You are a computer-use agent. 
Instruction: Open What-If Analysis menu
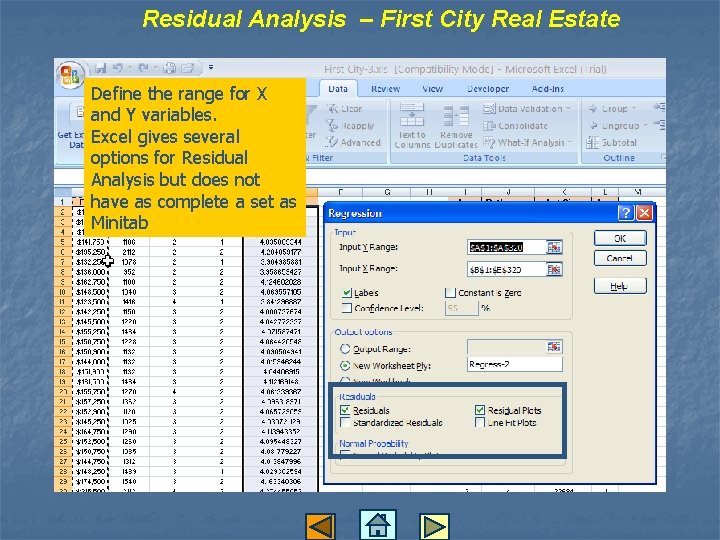[x=528, y=143]
